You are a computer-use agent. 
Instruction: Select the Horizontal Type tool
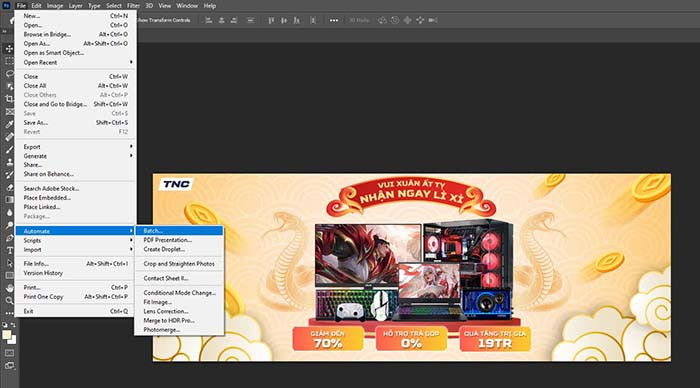[x=9, y=250]
